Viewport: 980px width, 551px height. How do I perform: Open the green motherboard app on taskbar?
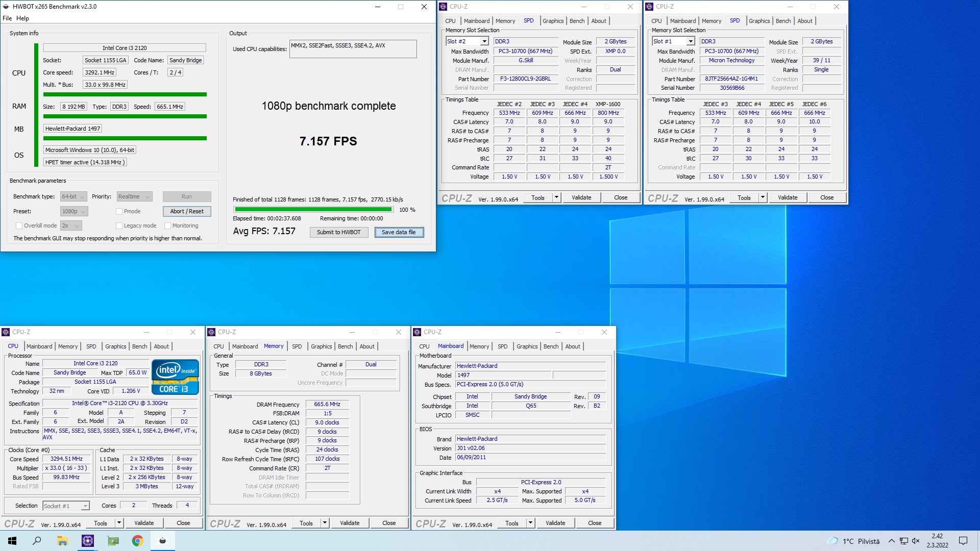click(113, 541)
